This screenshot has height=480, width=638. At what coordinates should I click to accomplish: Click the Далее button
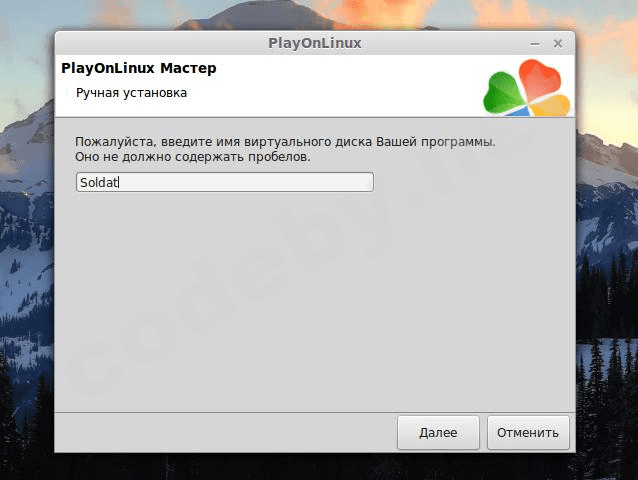pos(438,432)
